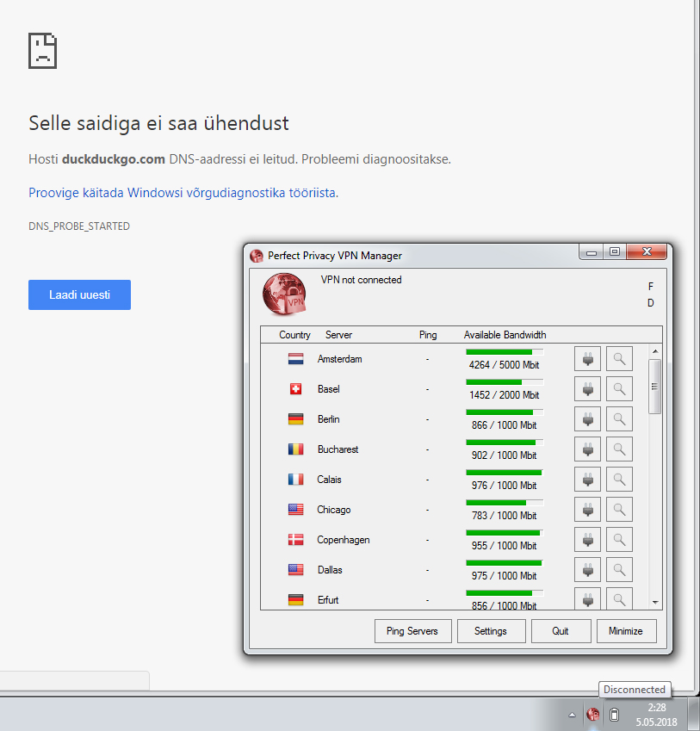Viewport: 700px width, 731px height.
Task: Open the Perfect Privacy tray icon
Action: [x=593, y=714]
